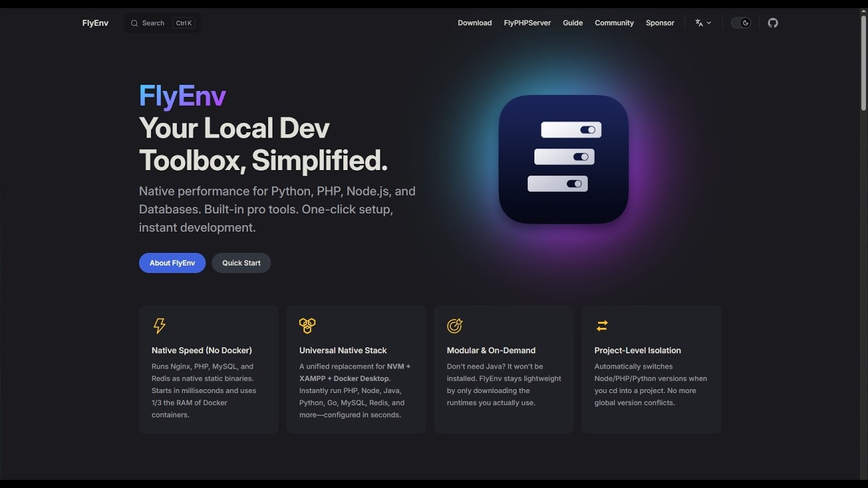868x488 pixels.
Task: Click the "Automatically switches Node/PHP/Python" description
Action: coord(651,384)
